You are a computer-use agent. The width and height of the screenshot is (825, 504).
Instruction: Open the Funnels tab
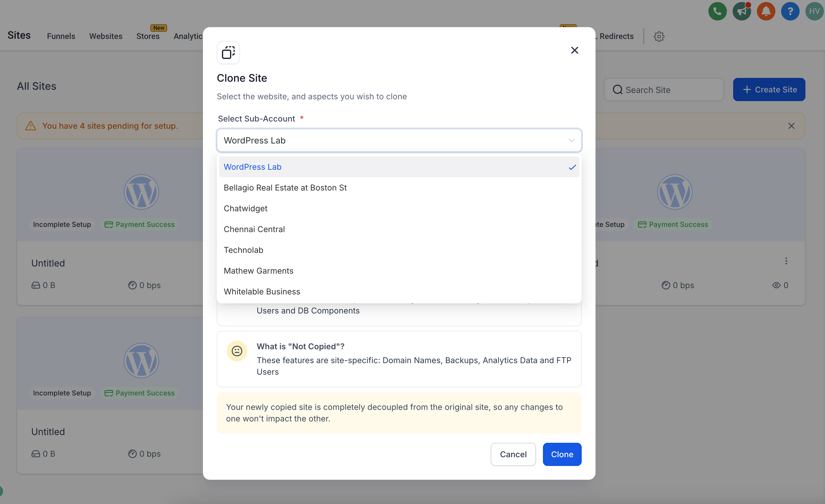point(61,36)
